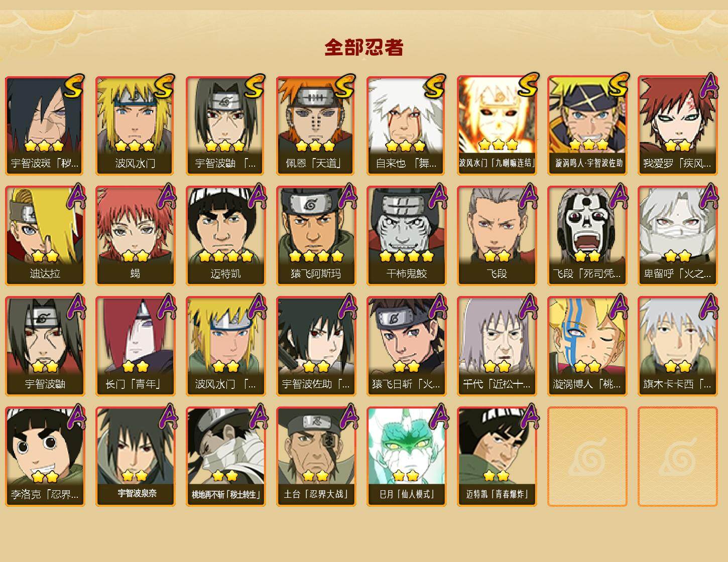
Task: Select the 蝎 ninja card
Action: pos(136,236)
